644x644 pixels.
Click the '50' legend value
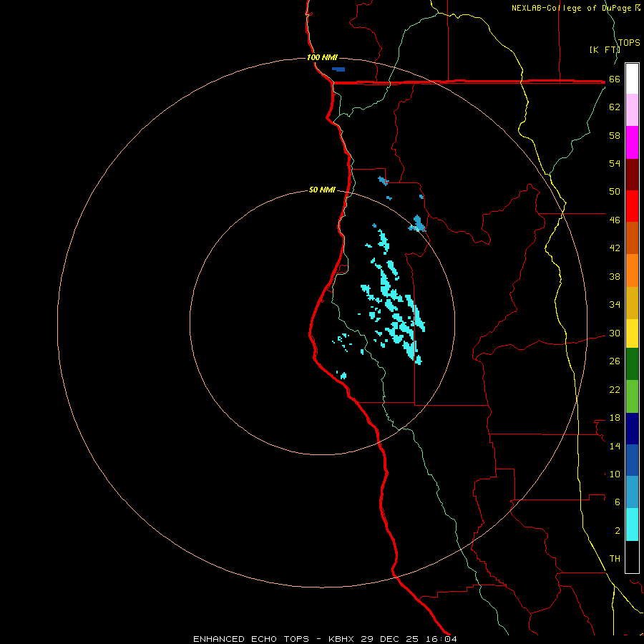pyautogui.click(x=615, y=191)
